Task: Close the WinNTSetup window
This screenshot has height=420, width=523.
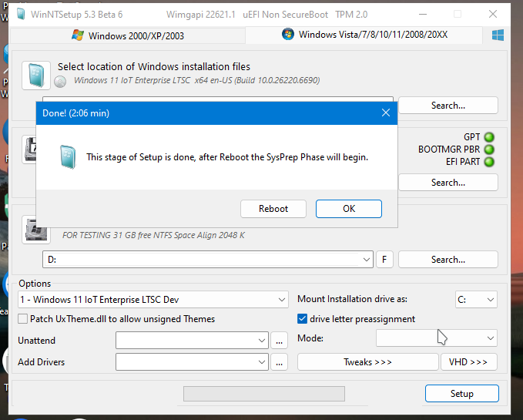Action: click(x=493, y=15)
